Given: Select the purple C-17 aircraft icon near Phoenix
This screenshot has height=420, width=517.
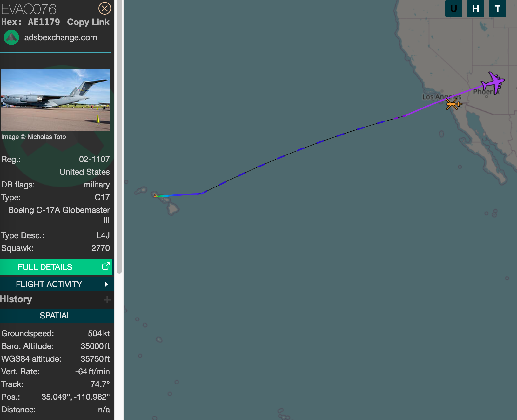Looking at the screenshot, I should pos(493,83).
